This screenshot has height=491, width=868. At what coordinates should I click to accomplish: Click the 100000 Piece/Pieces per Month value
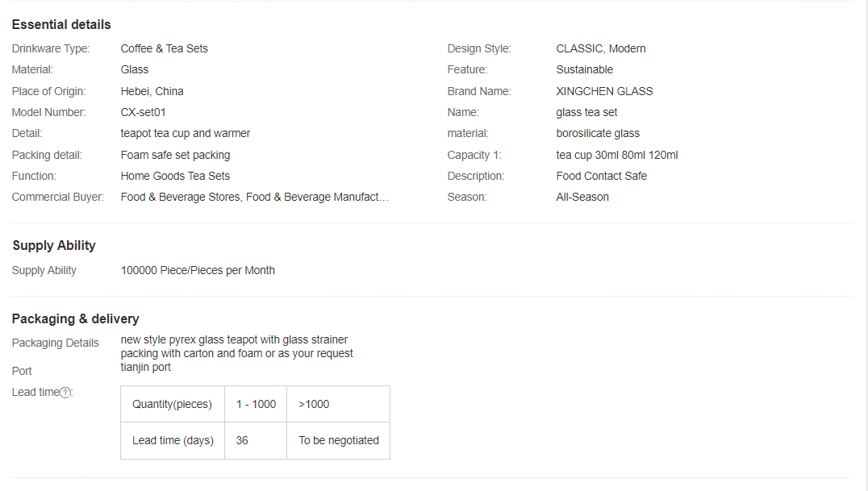tap(198, 270)
